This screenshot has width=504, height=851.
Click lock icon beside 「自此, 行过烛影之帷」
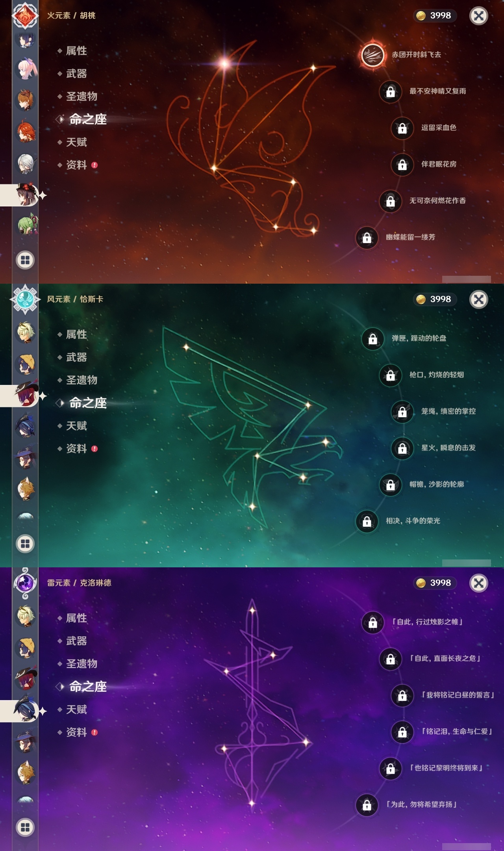point(372,622)
